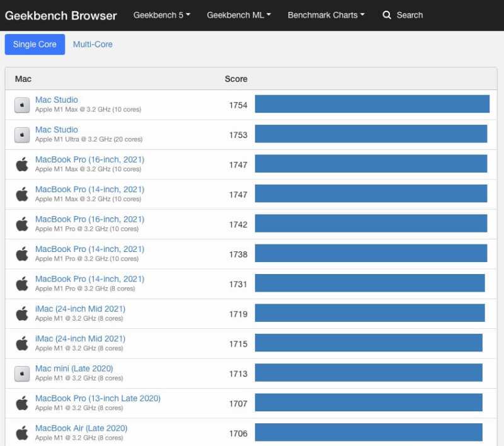Click the Geekbench Browser home title

point(60,15)
